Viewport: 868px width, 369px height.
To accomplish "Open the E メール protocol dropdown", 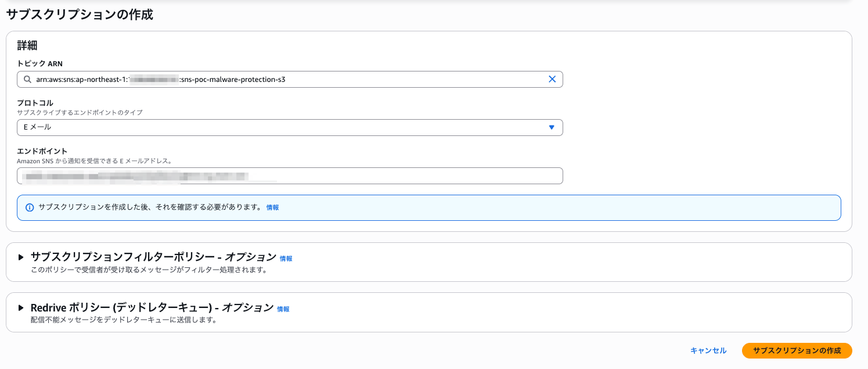I will 289,128.
